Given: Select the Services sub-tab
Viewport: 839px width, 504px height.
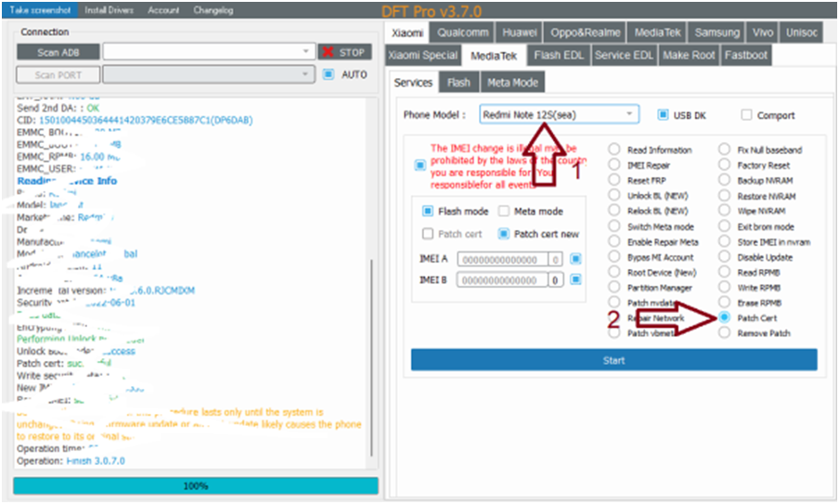Looking at the screenshot, I should pos(413,83).
